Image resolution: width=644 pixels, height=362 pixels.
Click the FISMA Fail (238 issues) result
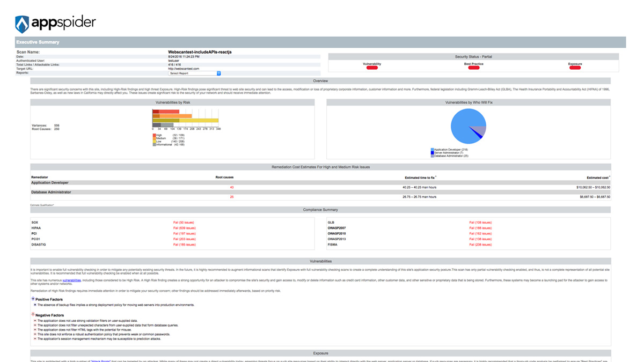pyautogui.click(x=480, y=245)
